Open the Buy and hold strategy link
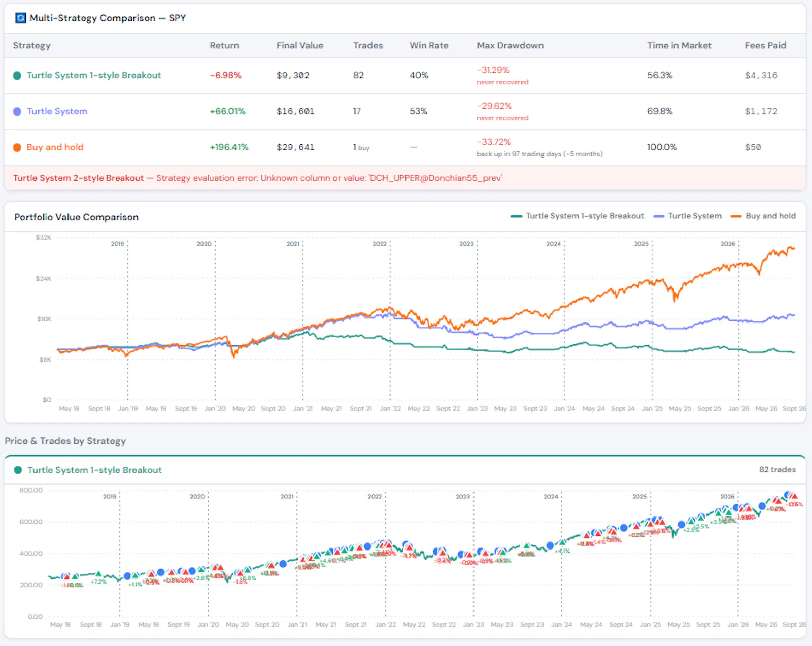 55,147
